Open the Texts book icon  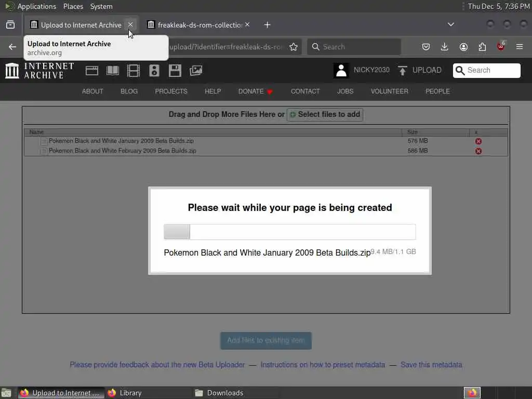113,71
